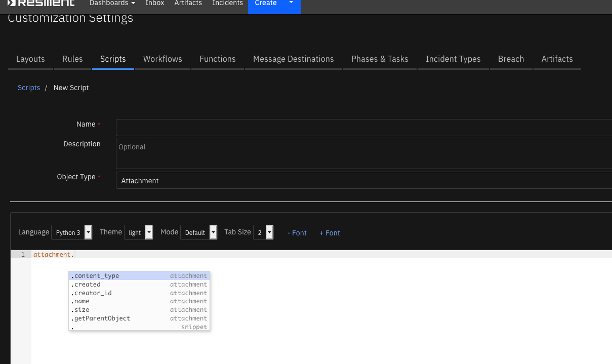Go to Inbox
This screenshot has width=612, height=364.
tap(154, 3)
